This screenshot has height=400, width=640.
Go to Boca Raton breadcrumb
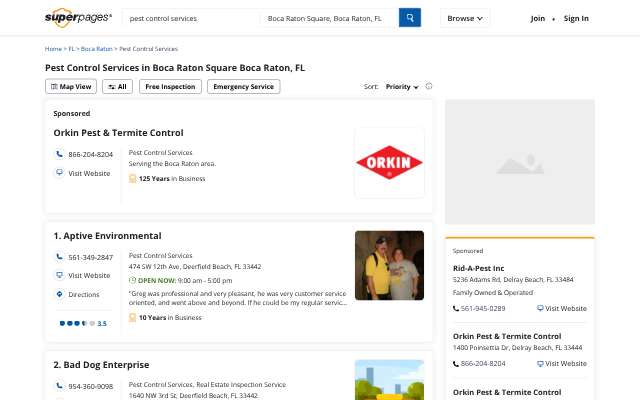(96, 49)
